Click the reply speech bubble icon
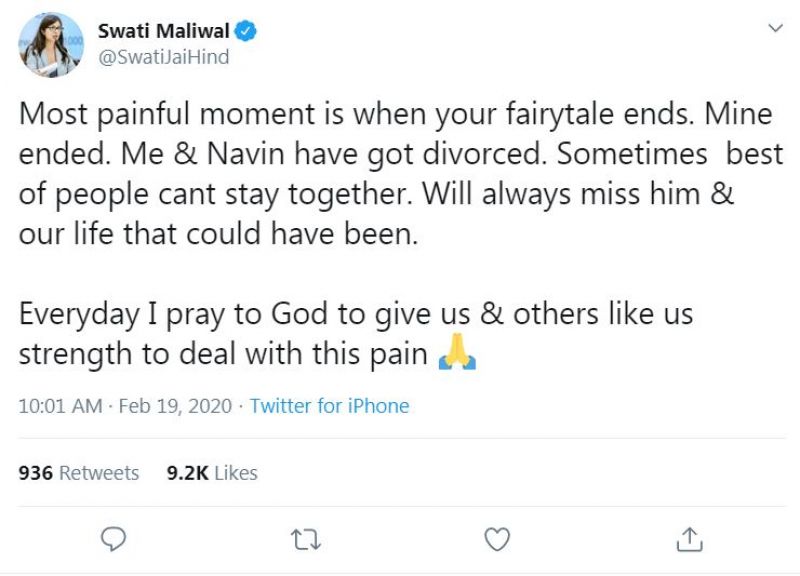The height and width of the screenshot is (576, 800). tap(115, 539)
